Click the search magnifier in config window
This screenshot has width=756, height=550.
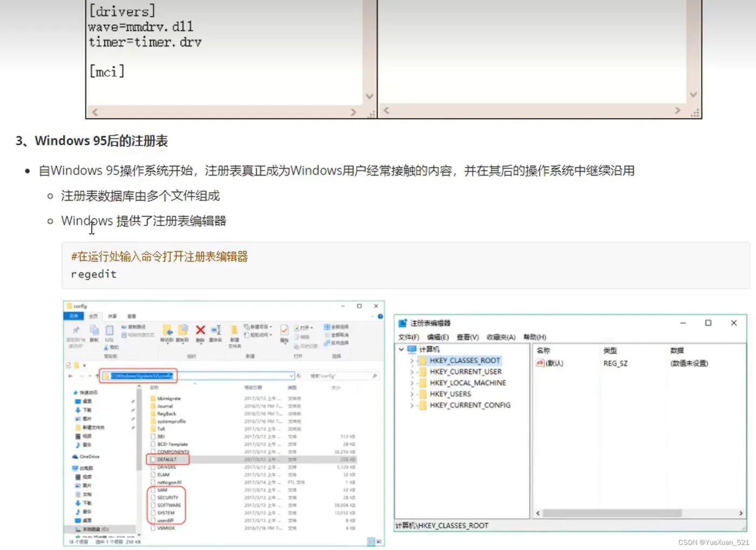tap(375, 375)
